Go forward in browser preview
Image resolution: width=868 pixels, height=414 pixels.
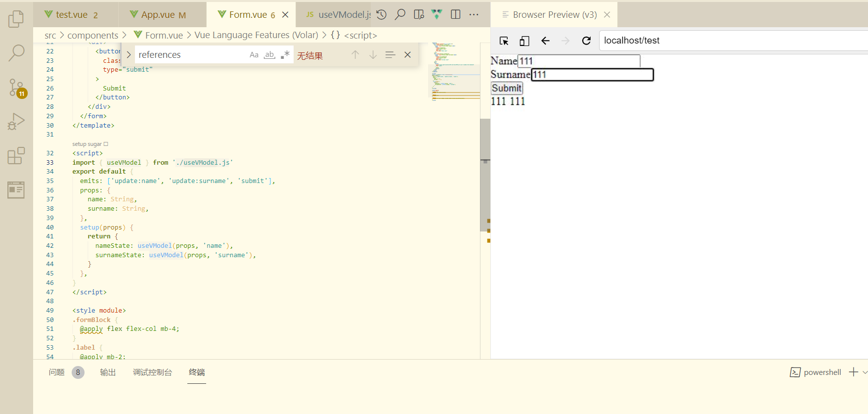565,41
